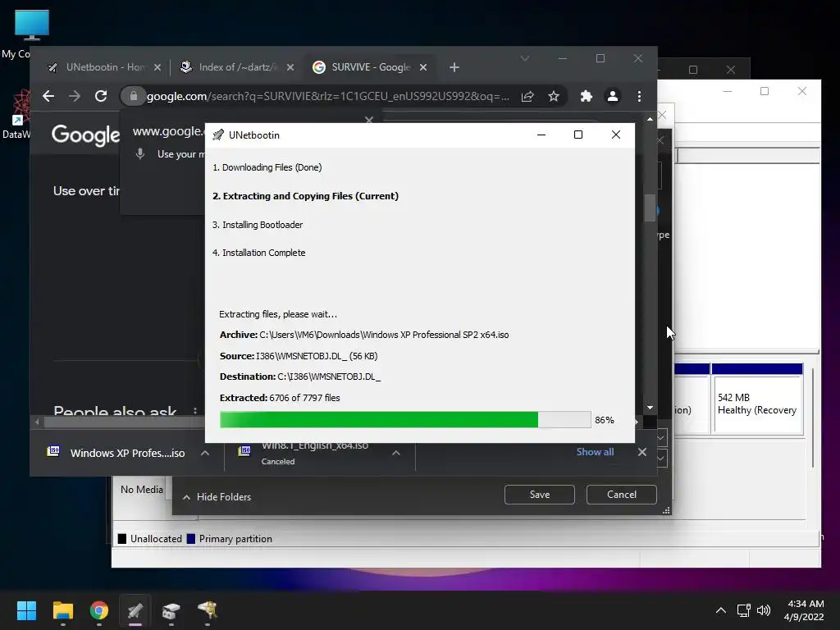The width and height of the screenshot is (840, 630).
Task: Select UNetbootin taskbar icon
Action: pyautogui.click(x=135, y=610)
